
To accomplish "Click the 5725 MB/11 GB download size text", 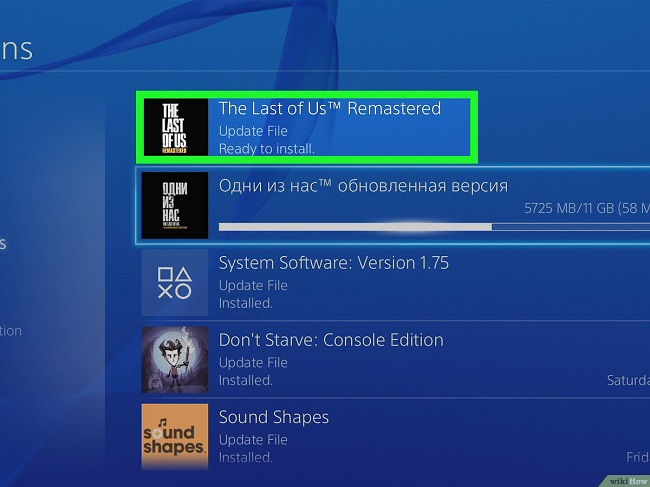I will pos(587,208).
